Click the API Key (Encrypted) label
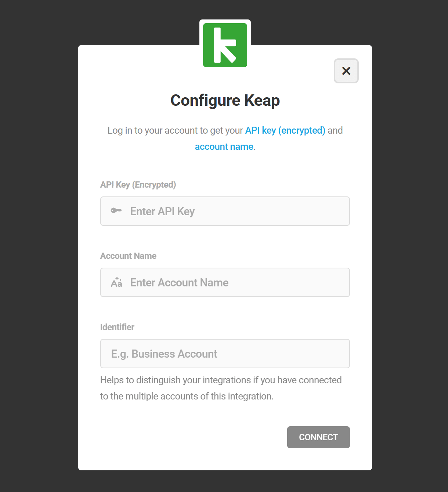The height and width of the screenshot is (492, 448). tap(138, 185)
